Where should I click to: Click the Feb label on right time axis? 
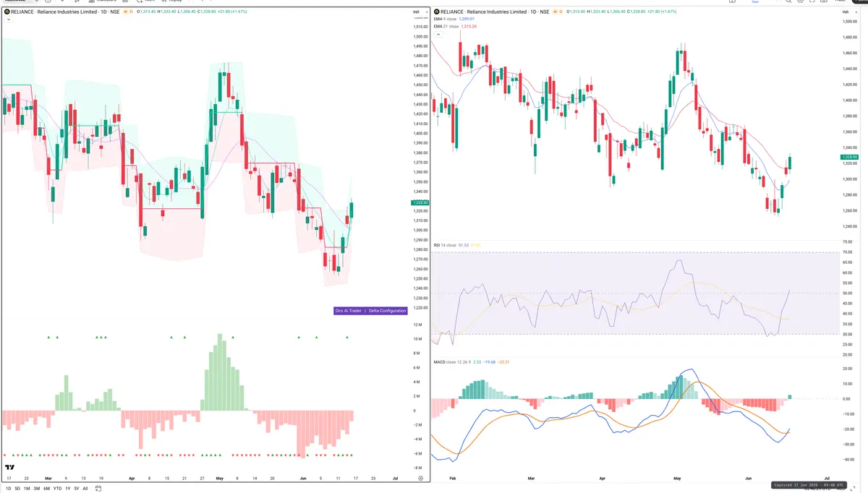[x=453, y=479]
